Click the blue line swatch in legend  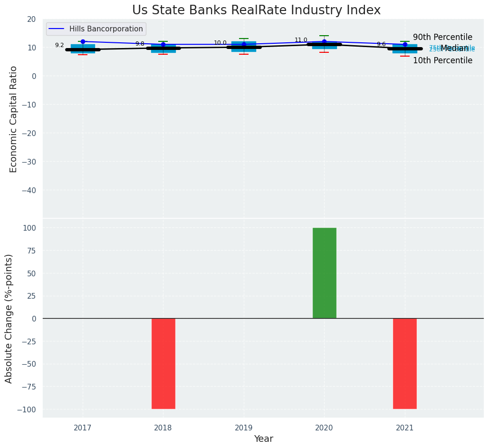[57, 29]
